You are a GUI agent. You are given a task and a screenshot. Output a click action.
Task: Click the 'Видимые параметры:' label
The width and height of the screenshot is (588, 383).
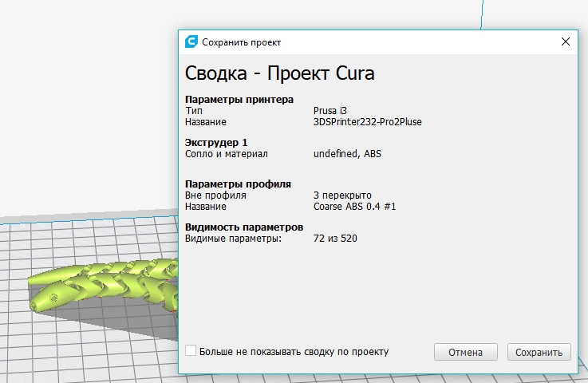[233, 239]
